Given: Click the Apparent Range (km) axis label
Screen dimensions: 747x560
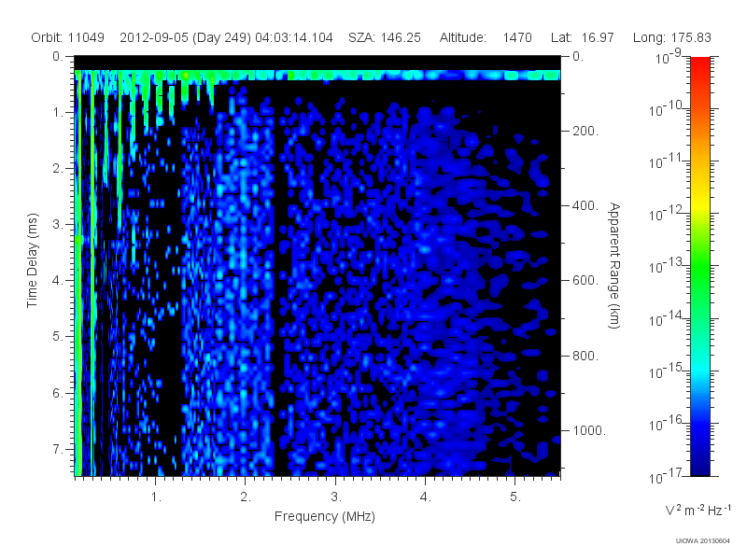Looking at the screenshot, I should click(x=614, y=265).
